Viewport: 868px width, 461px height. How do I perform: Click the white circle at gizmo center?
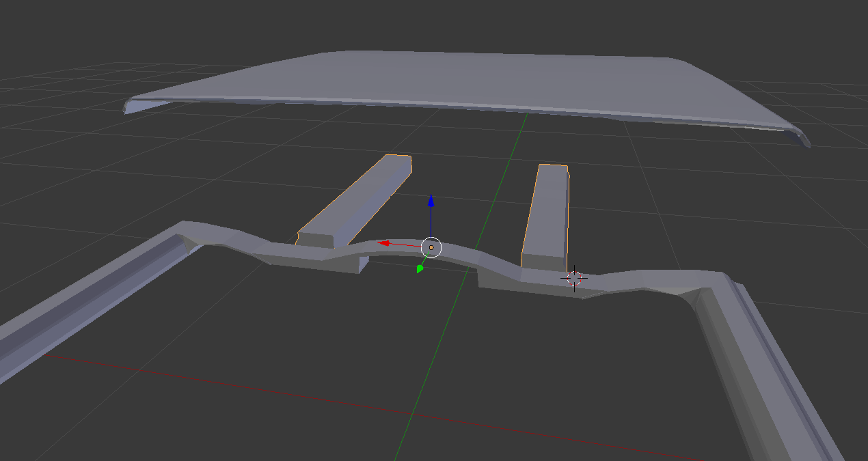[431, 247]
